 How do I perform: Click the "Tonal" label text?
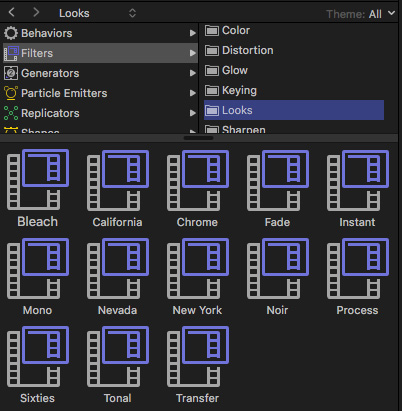117,398
